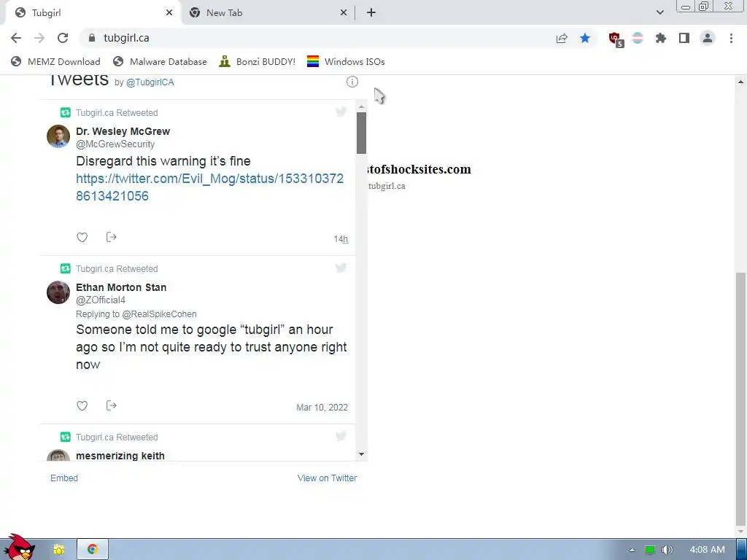Viewport: 747px width, 560px height.
Task: Click the Mar 10, 2022 timestamp
Action: coord(322,408)
